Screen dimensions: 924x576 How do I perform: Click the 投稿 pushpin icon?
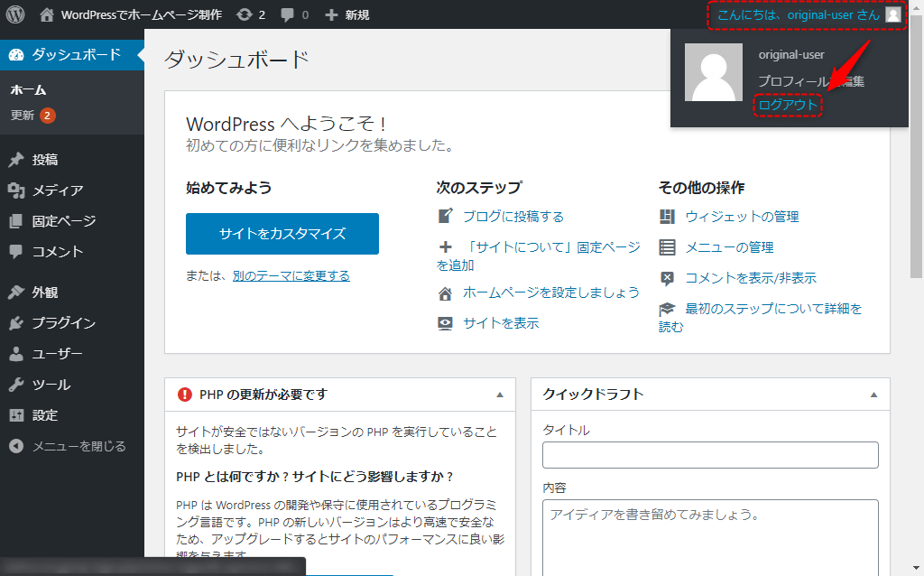click(x=16, y=160)
